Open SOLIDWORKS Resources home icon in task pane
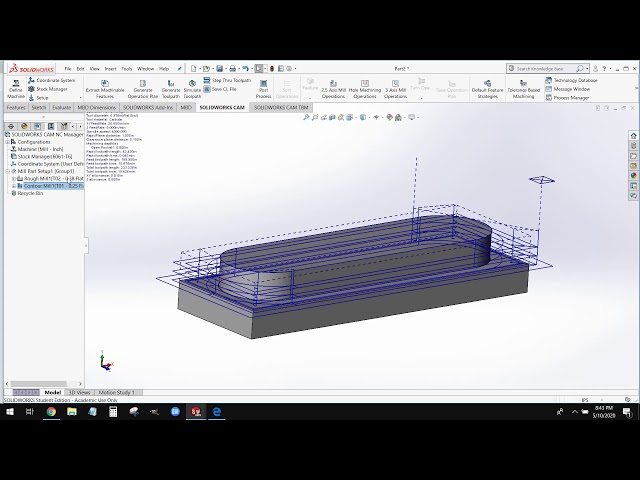 click(x=633, y=136)
